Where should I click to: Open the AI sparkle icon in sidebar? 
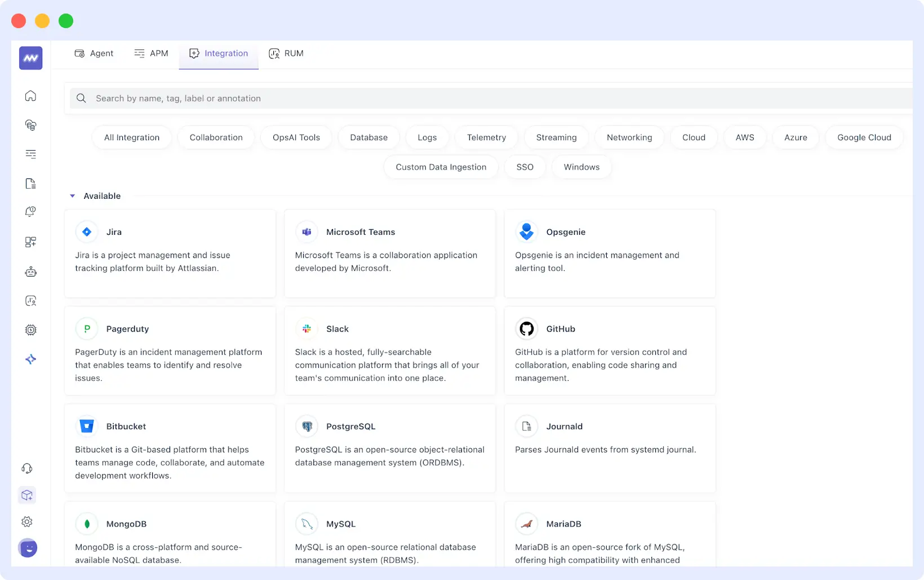tap(31, 359)
